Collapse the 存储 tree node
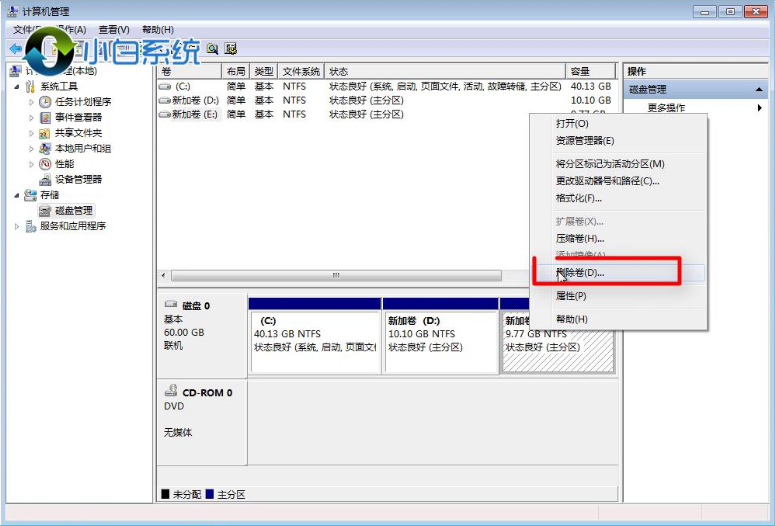Viewport: 775px width, 526px height. tap(17, 195)
